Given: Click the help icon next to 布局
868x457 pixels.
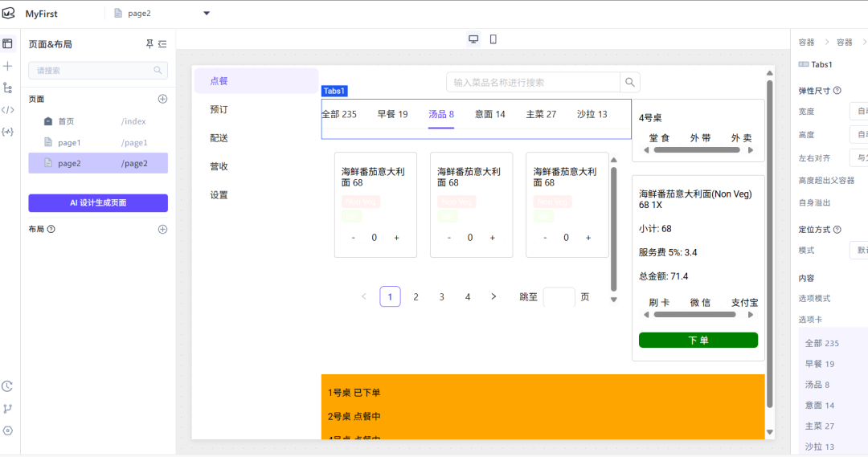Looking at the screenshot, I should click(x=51, y=229).
